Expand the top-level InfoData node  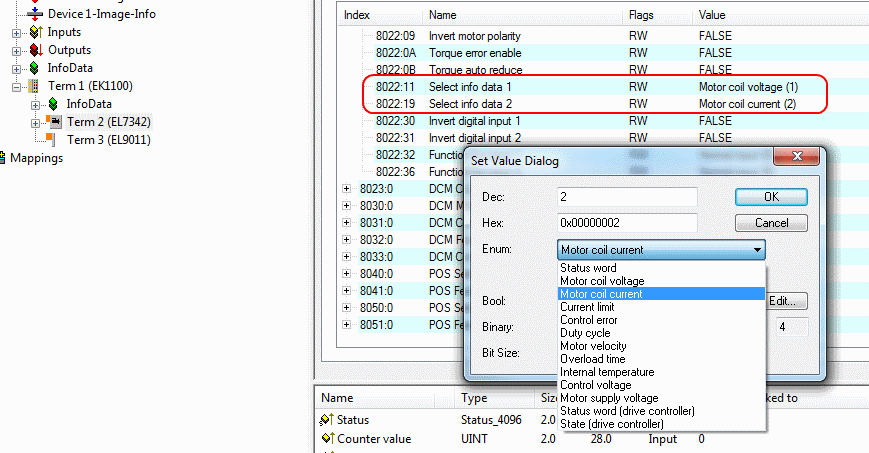[x=17, y=69]
